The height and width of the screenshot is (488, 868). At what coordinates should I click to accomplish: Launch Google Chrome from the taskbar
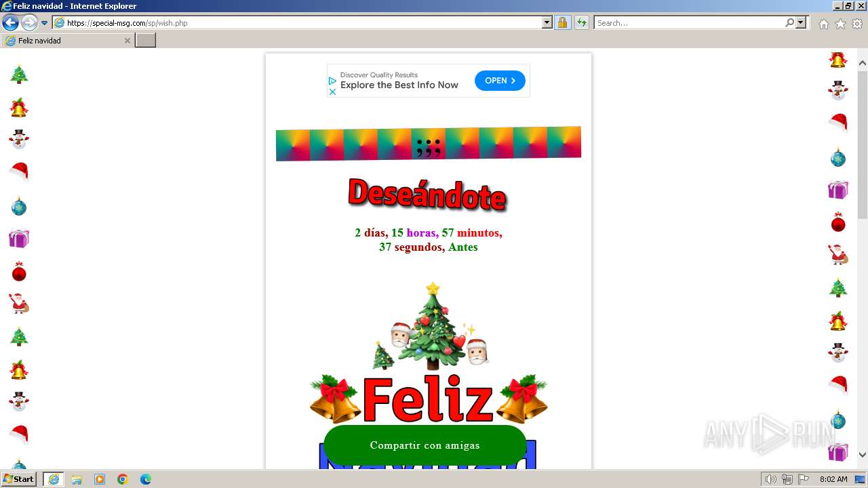tap(123, 479)
